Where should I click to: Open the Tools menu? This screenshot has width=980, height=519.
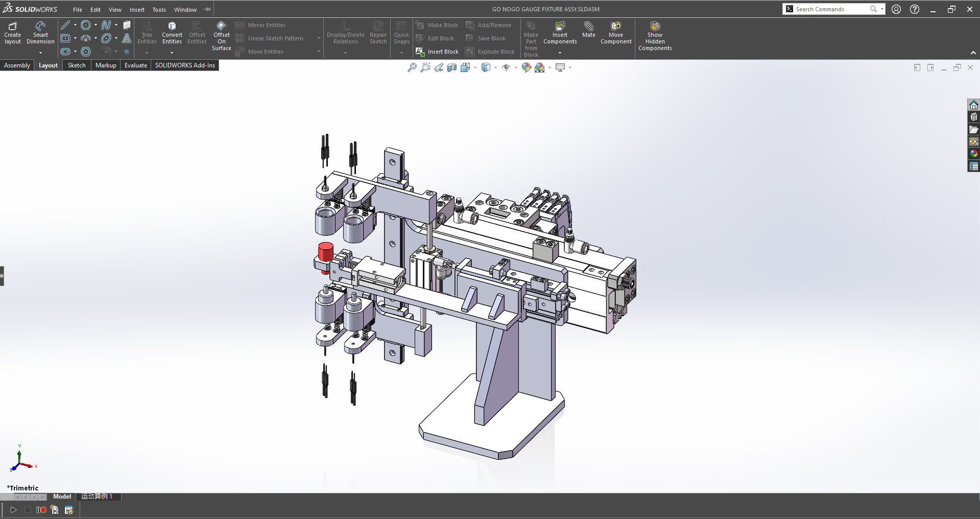point(159,10)
